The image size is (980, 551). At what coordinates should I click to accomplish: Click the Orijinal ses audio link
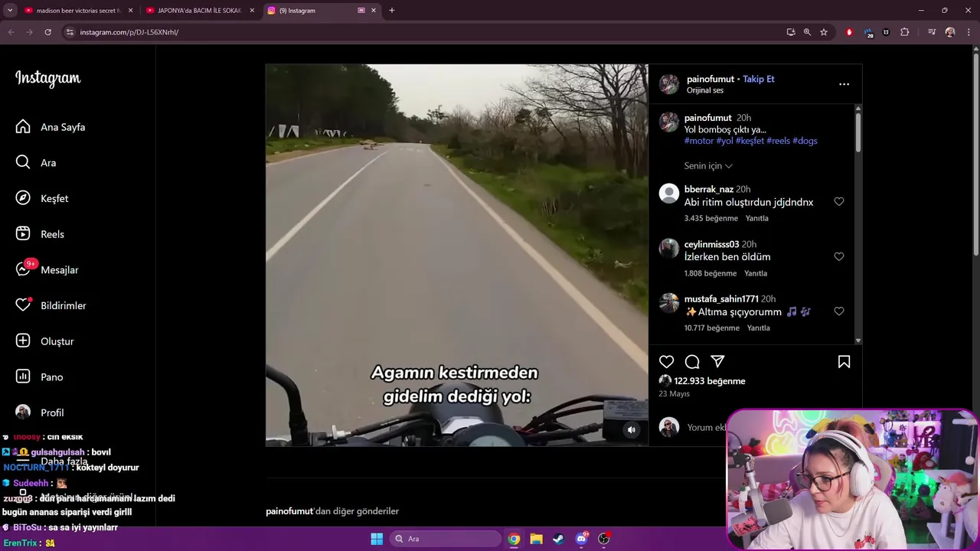[705, 90]
